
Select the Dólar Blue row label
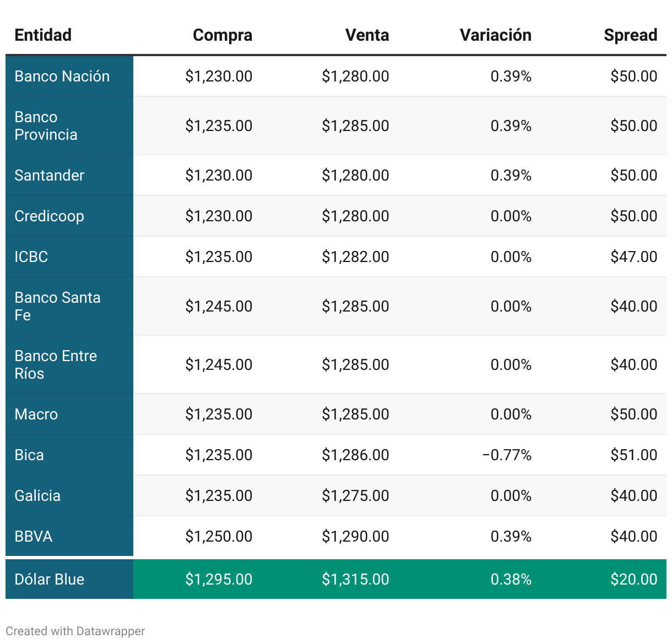point(50,580)
